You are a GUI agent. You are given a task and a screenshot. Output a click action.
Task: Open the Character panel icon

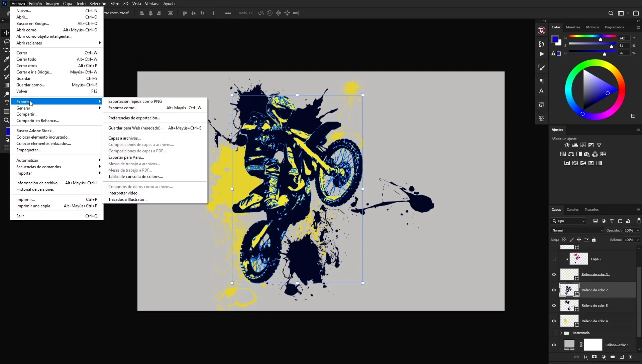(x=541, y=91)
